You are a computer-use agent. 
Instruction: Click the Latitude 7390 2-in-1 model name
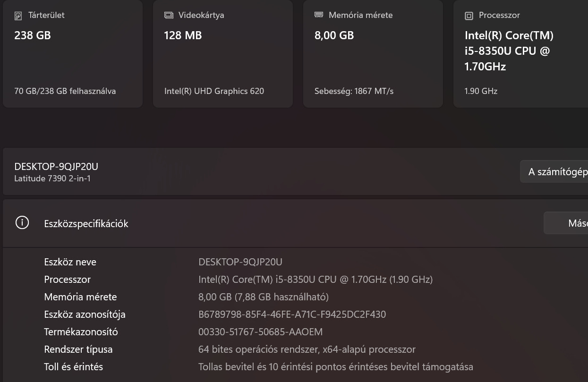52,178
